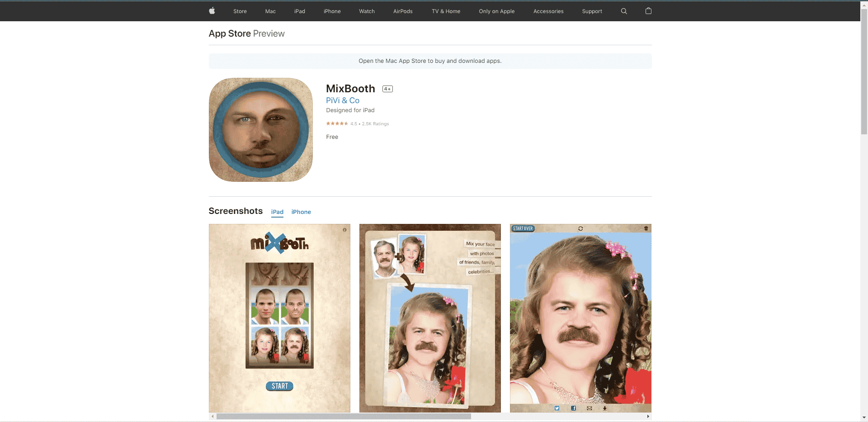868x422 pixels.
Task: Click the star rating icons
Action: coord(337,123)
